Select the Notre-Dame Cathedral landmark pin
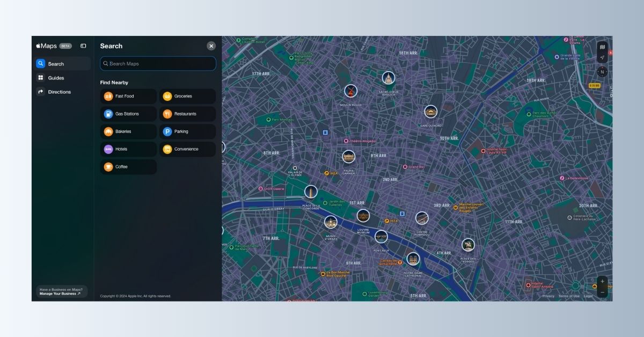The height and width of the screenshot is (337, 644). pos(413,259)
